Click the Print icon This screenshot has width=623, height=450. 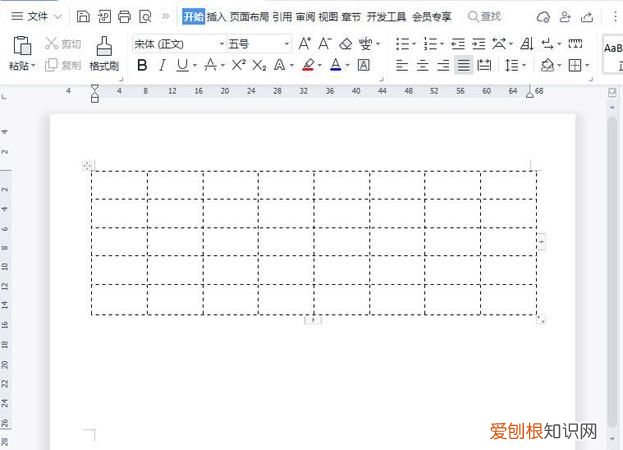pyautogui.click(x=124, y=16)
